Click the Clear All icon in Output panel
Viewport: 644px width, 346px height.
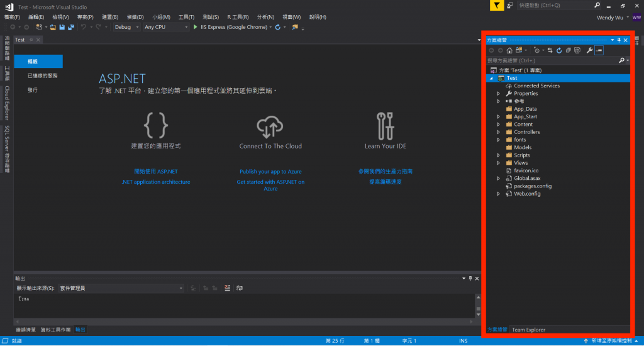tap(227, 288)
